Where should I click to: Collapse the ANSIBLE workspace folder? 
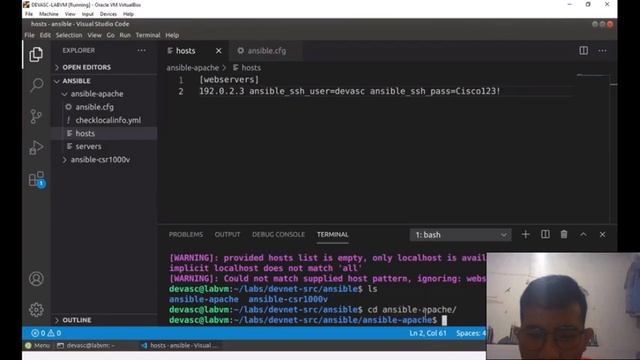(76, 81)
